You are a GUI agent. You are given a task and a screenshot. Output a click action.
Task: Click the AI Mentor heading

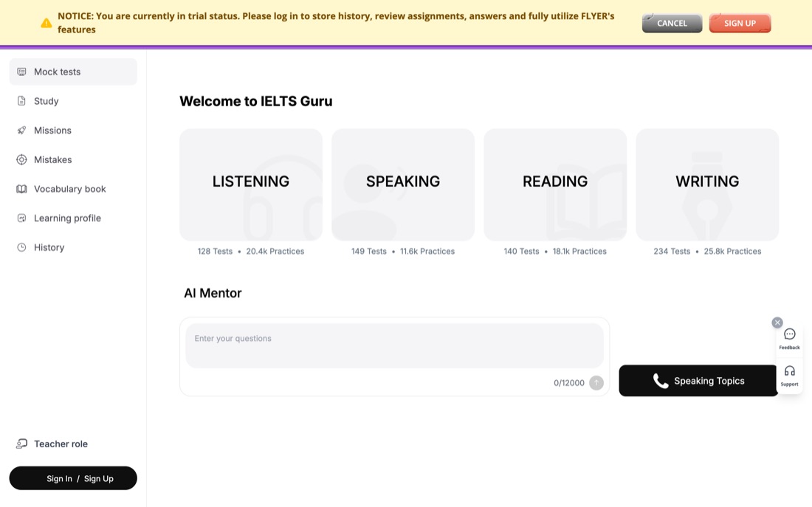point(213,293)
